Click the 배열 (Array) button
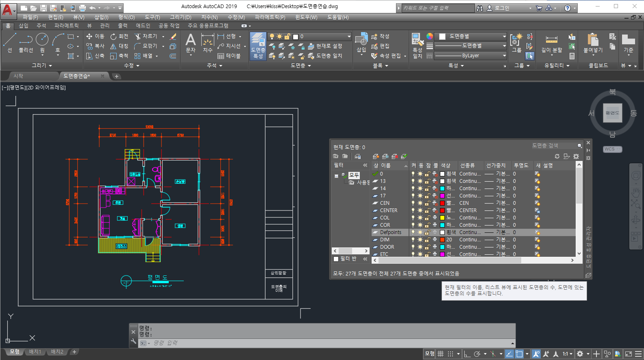Viewport: 644px width, 360px height. point(143,56)
